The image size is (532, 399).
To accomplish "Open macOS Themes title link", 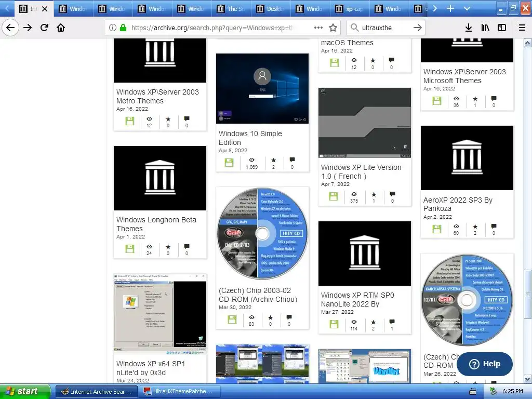I will 347,43.
